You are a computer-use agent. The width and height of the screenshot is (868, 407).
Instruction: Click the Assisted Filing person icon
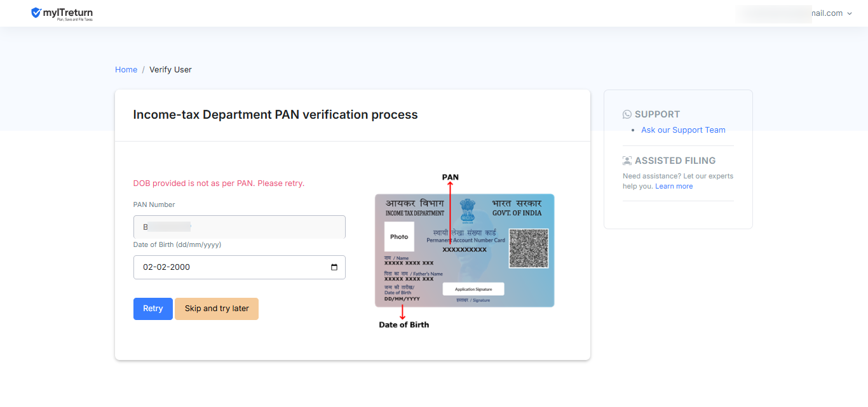coord(627,161)
